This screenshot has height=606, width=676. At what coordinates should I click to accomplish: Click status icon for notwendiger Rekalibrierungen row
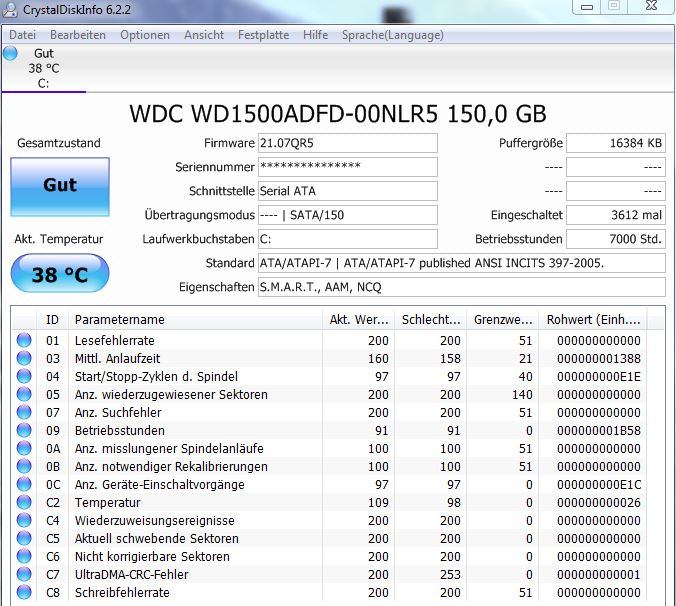[24, 466]
